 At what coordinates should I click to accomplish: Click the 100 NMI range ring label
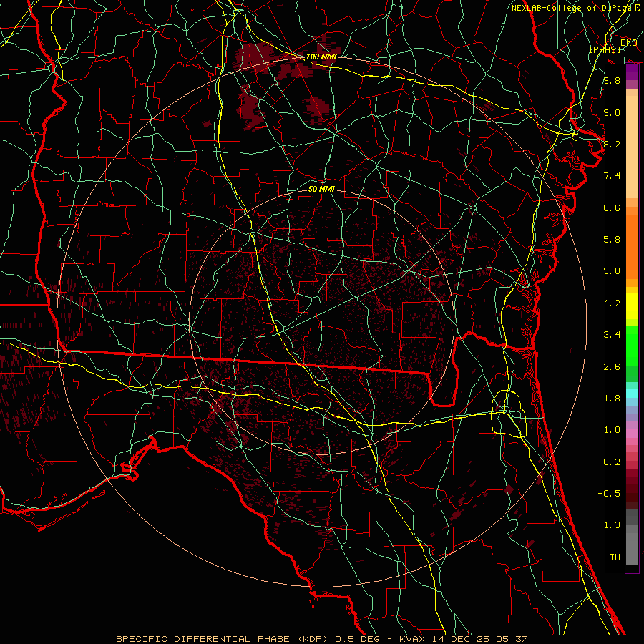(x=321, y=57)
